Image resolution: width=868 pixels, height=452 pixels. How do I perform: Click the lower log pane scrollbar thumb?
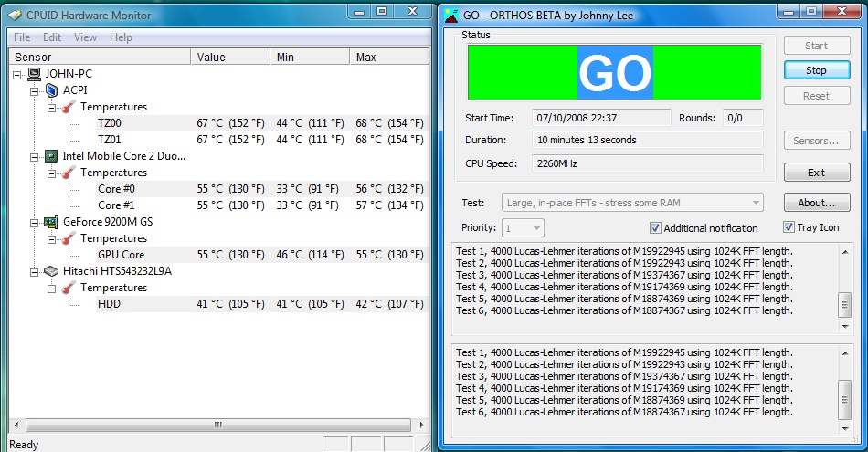tap(845, 400)
